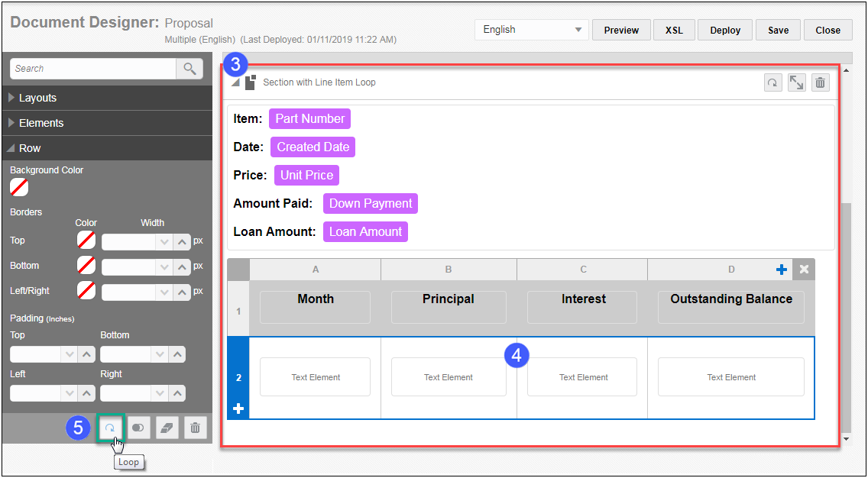868x478 pixels.
Task: Click the Text Element under Outstanding Balance
Action: coord(730,376)
